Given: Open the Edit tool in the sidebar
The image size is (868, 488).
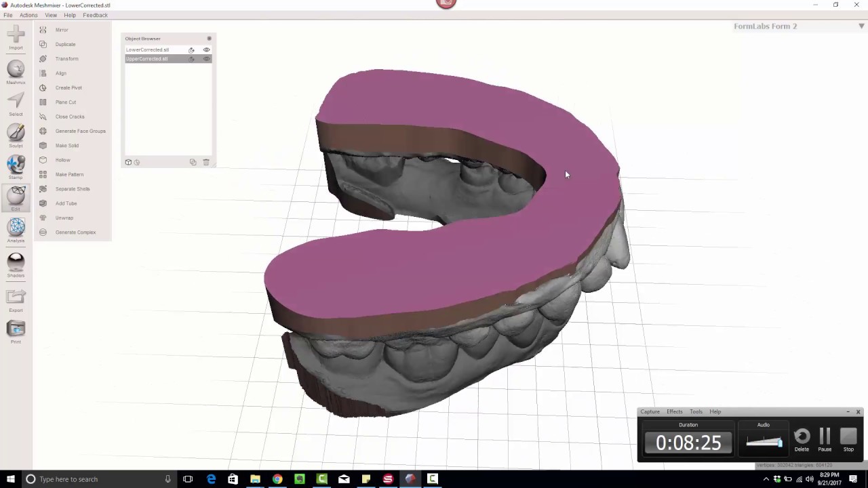Looking at the screenshot, I should click(x=16, y=198).
